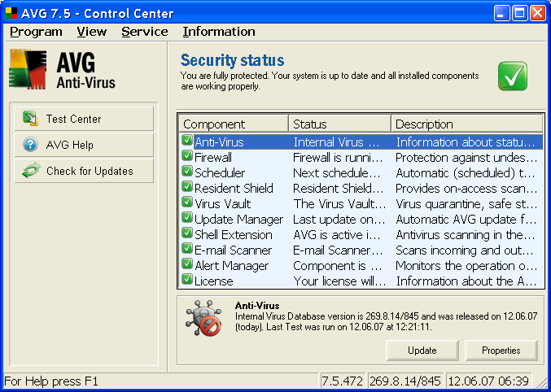This screenshot has width=551, height=392.
Task: Select the Firewall component row
Action: (361, 157)
